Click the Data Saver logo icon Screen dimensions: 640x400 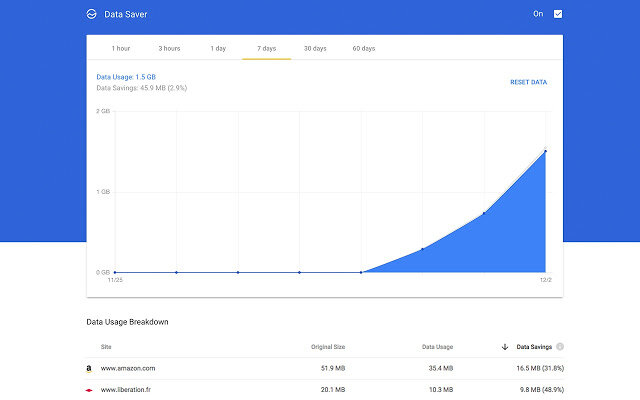[x=91, y=15]
